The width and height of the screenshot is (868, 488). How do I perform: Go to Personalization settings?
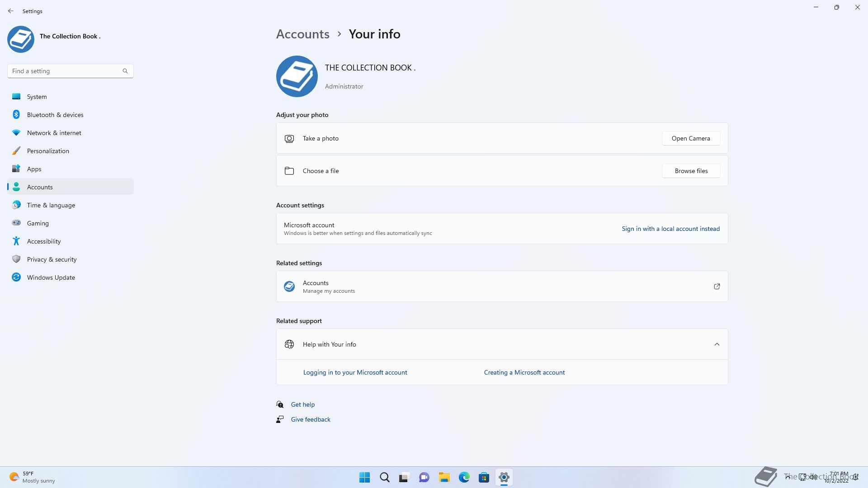click(71, 151)
